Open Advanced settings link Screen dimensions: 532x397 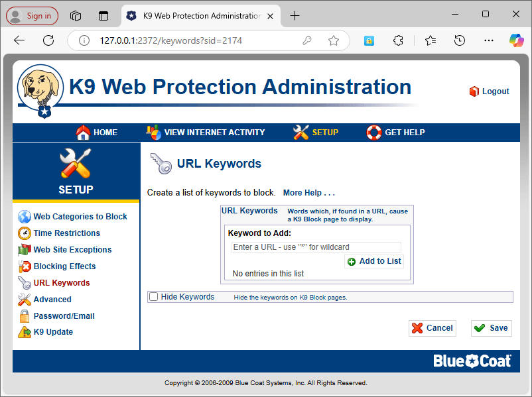coord(52,300)
